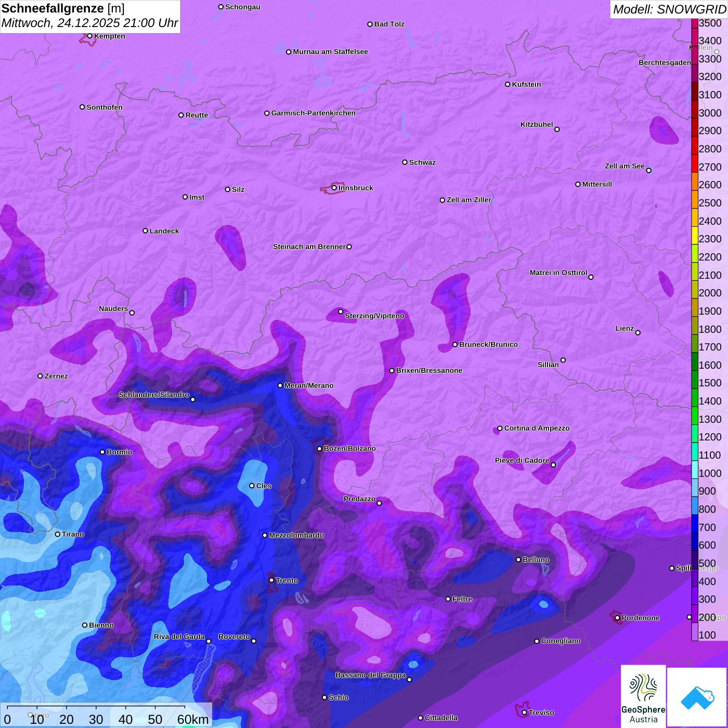The height and width of the screenshot is (728, 728).
Task: Click the Treviso city marker dot
Action: coord(524,712)
